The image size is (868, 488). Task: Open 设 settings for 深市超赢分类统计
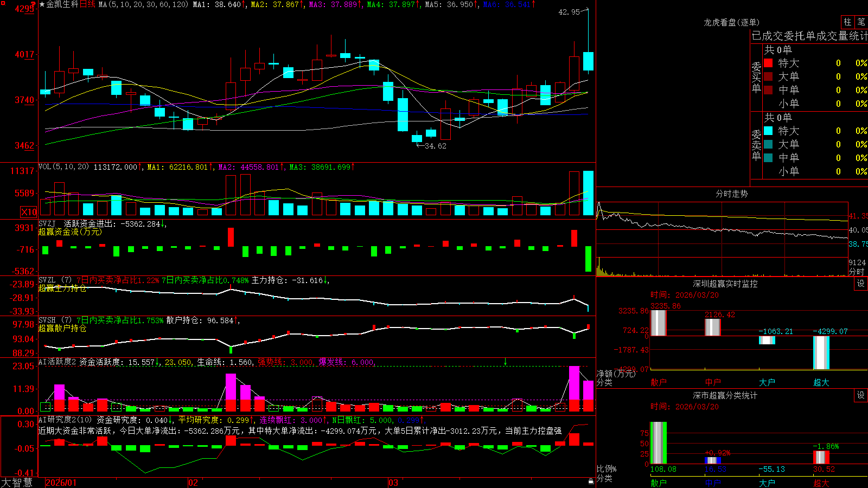(861, 395)
